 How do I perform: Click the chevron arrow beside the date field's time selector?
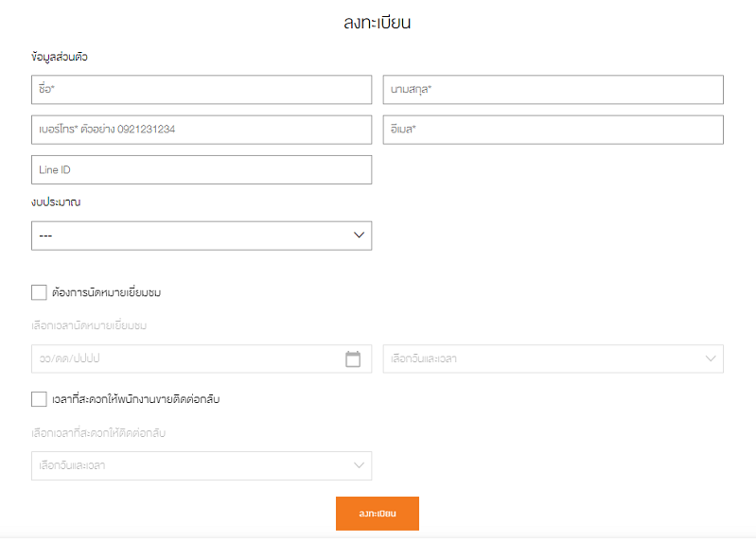711,358
